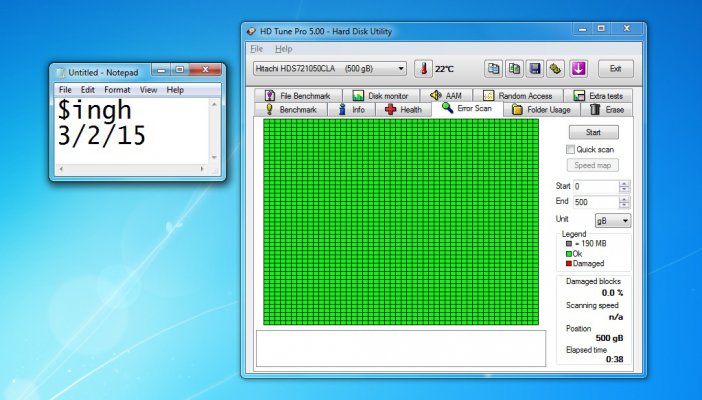The width and height of the screenshot is (702, 400).
Task: Click inside the Notepad text area
Action: click(x=133, y=131)
